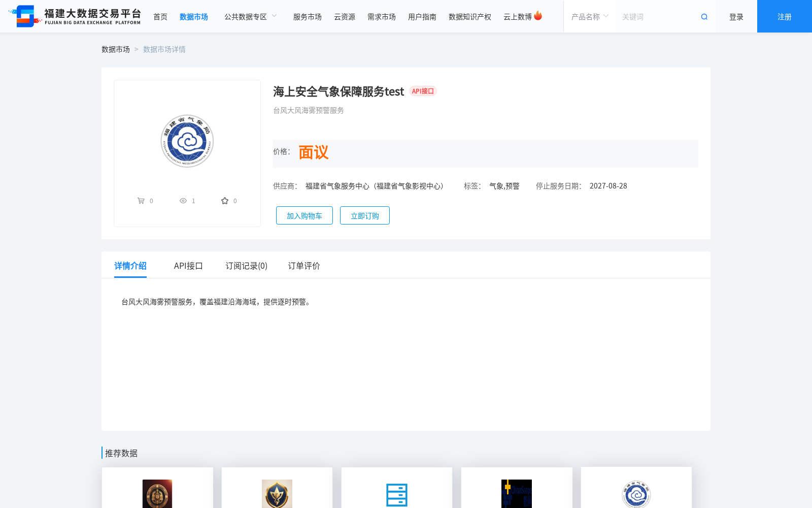Expand the 公共数据专区 dropdown

click(x=251, y=17)
